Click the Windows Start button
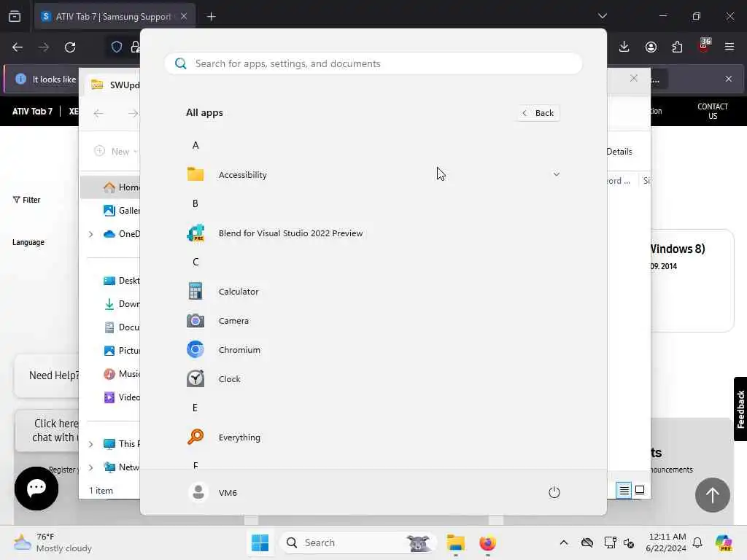 tap(260, 542)
